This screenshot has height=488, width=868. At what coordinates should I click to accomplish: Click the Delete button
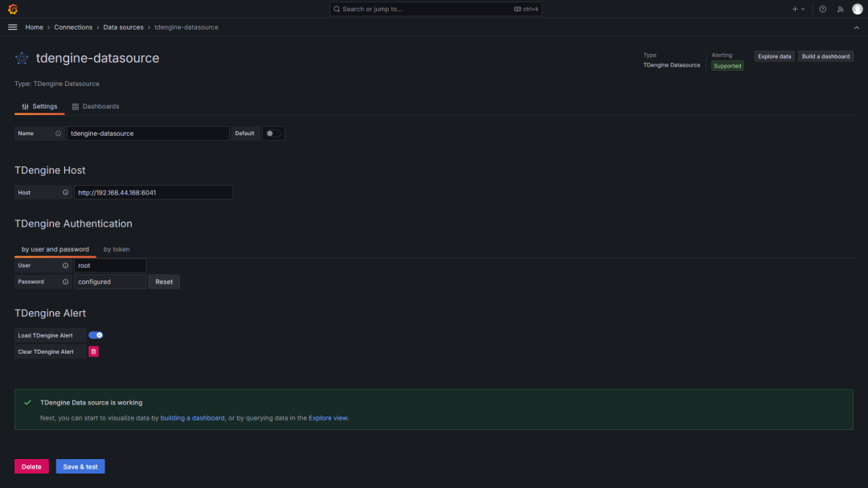31,466
